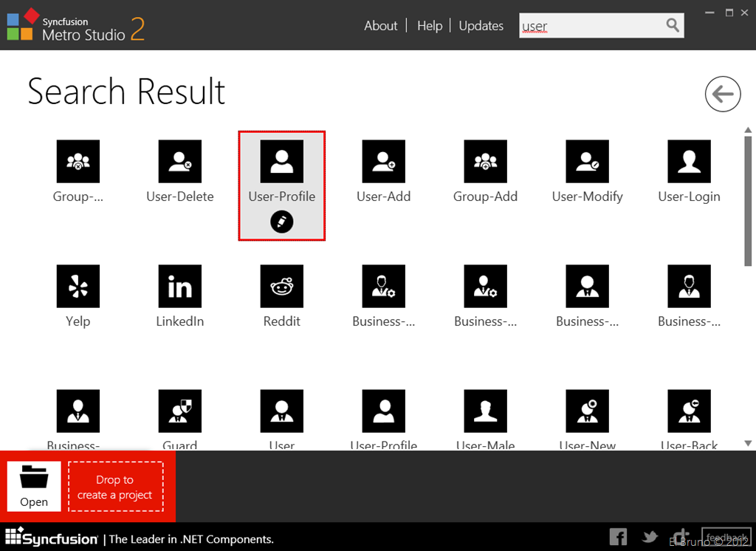The height and width of the screenshot is (551, 756).
Task: Select the Reddit icon
Action: coord(281,287)
